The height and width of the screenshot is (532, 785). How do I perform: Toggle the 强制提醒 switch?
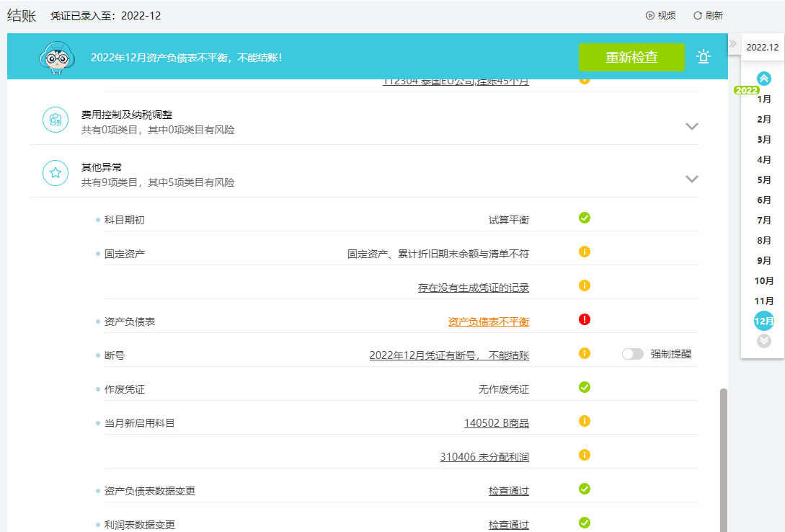tap(632, 355)
